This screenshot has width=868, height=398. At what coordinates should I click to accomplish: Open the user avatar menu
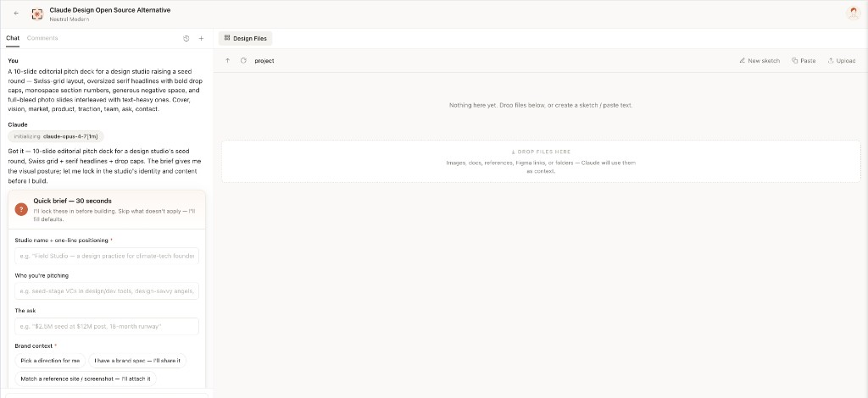(x=853, y=14)
